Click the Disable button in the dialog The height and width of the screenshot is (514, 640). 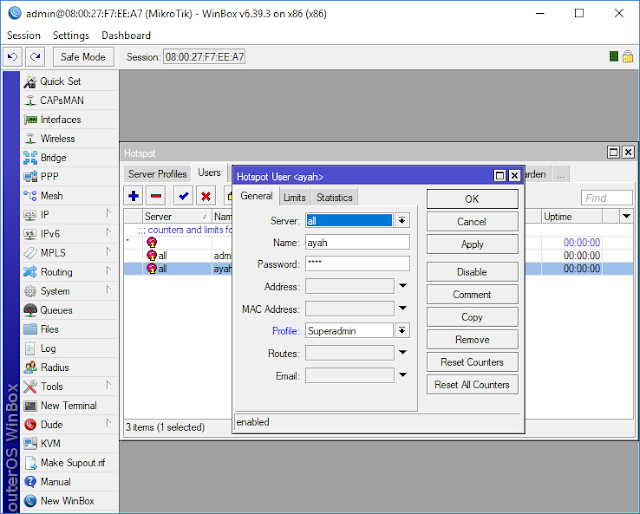pyautogui.click(x=472, y=272)
